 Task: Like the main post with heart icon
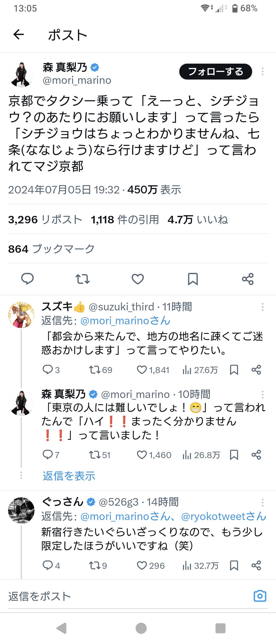point(137,279)
